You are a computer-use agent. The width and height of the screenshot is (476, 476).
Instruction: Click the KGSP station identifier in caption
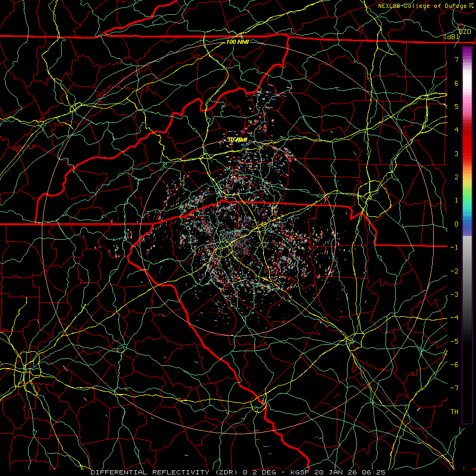[x=300, y=472]
